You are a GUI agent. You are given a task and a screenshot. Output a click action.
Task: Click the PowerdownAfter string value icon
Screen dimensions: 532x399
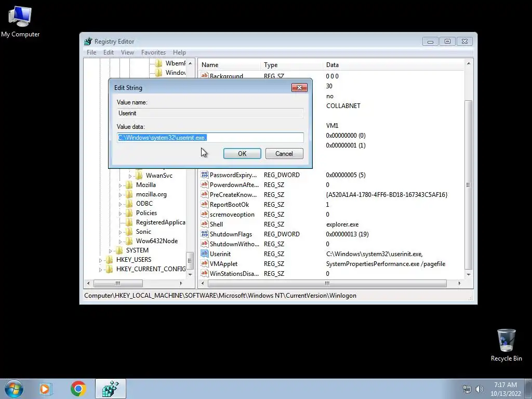click(204, 184)
